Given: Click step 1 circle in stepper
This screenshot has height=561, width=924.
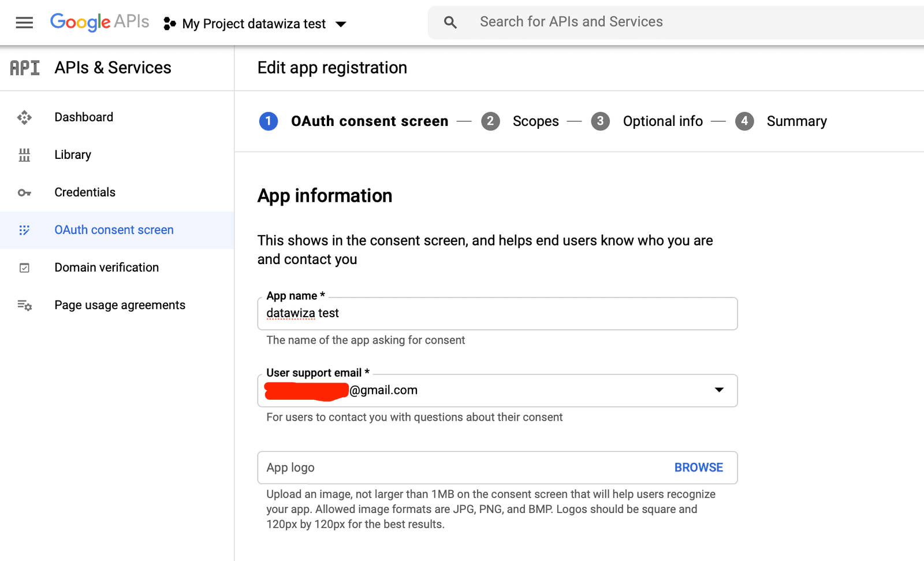Looking at the screenshot, I should coord(269,121).
